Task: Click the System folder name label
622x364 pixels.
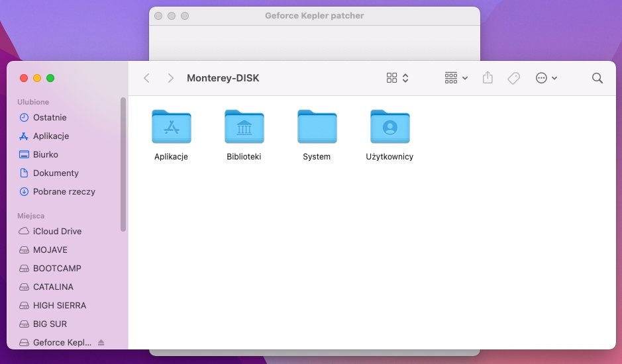Action: pyautogui.click(x=317, y=157)
